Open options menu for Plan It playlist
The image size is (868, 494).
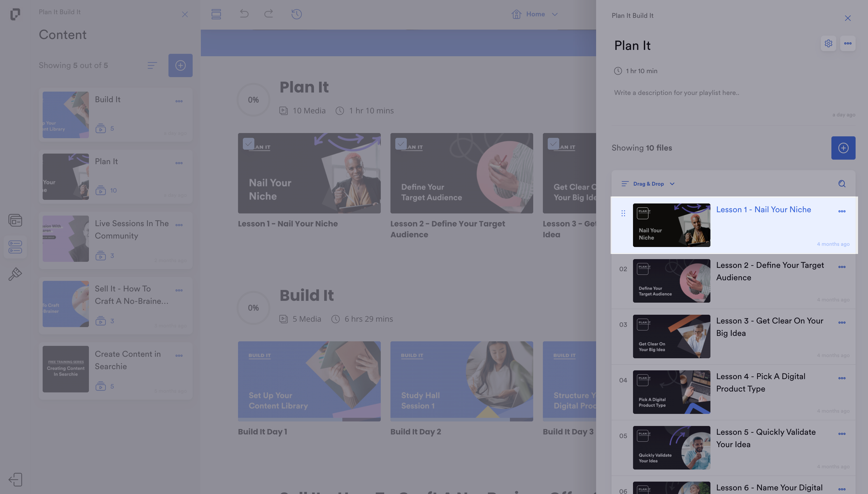(179, 163)
